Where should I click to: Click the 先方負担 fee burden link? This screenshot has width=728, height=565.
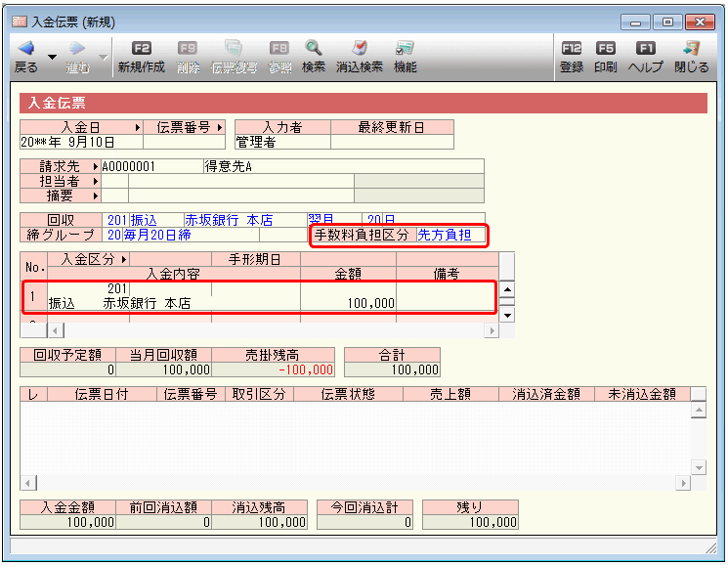445,235
